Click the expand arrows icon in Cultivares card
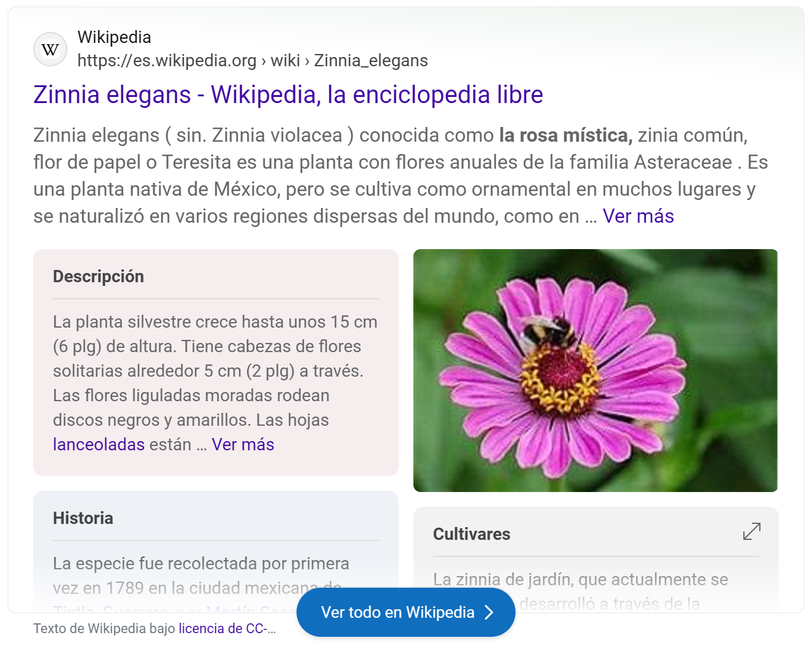812x654 pixels. [751, 531]
